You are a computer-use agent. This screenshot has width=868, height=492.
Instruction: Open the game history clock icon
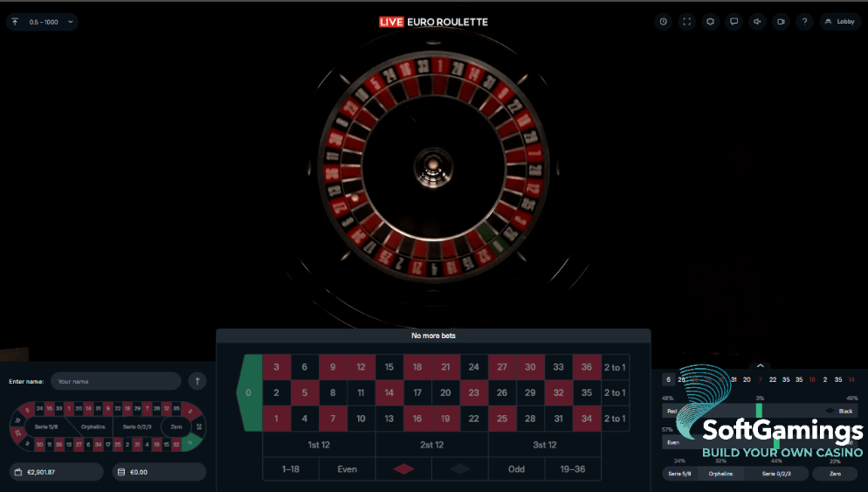pyautogui.click(x=663, y=22)
